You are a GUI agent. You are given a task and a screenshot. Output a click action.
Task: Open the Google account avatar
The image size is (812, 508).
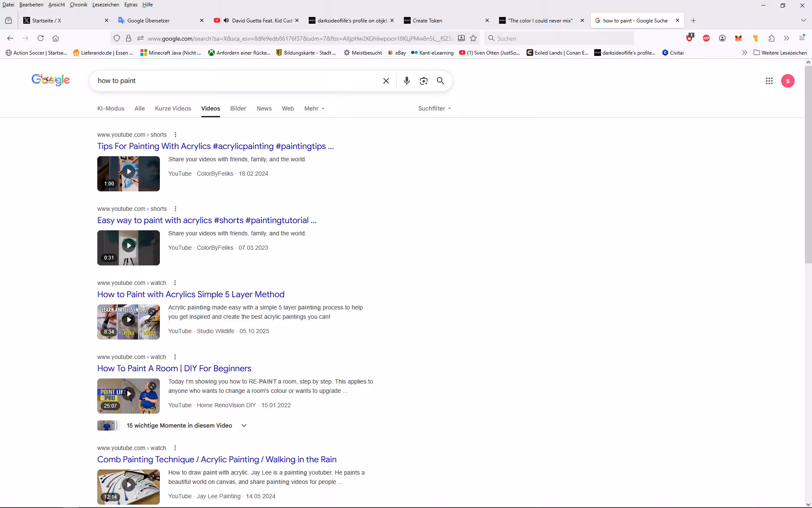788,81
